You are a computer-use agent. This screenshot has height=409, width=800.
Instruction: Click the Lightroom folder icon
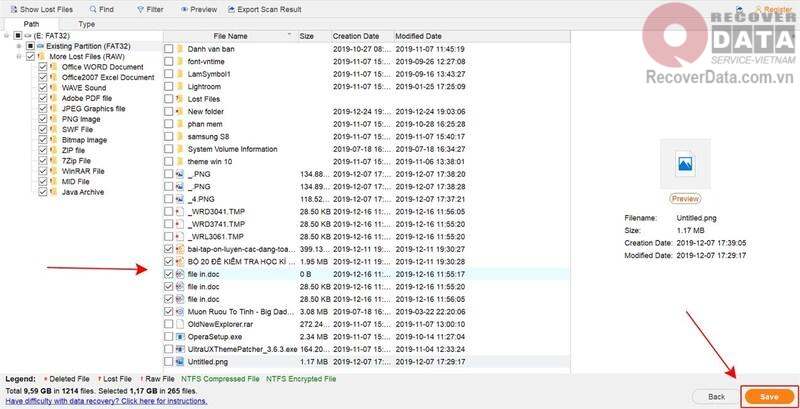(180, 87)
